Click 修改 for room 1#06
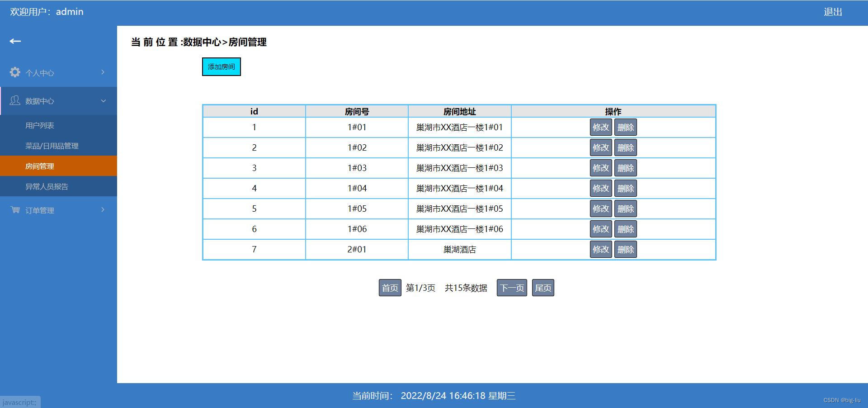868x408 pixels. tap(601, 229)
